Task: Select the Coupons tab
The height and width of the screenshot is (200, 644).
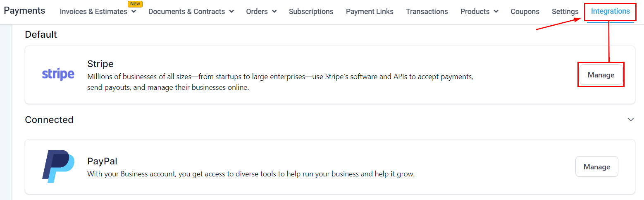Action: coord(525,12)
